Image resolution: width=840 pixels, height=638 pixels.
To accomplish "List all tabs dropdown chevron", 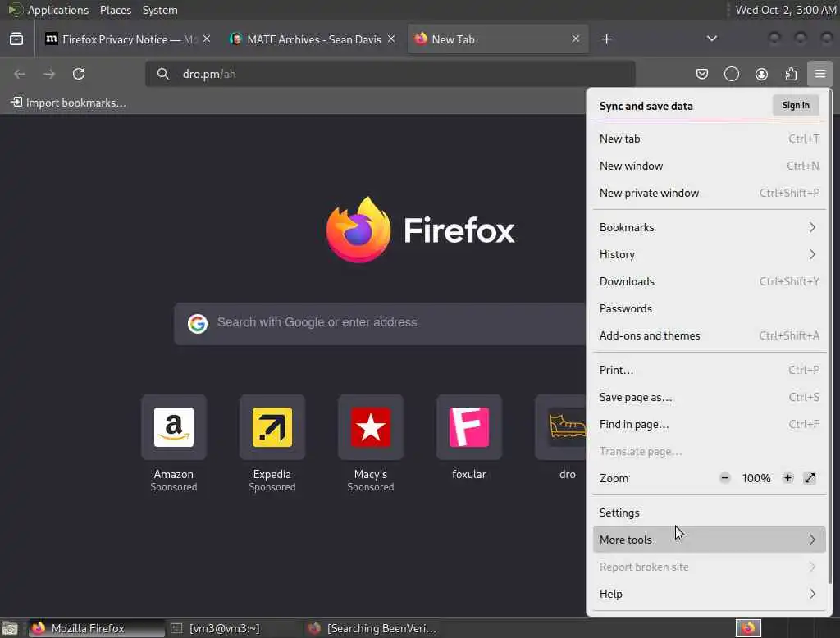I will coord(711,39).
